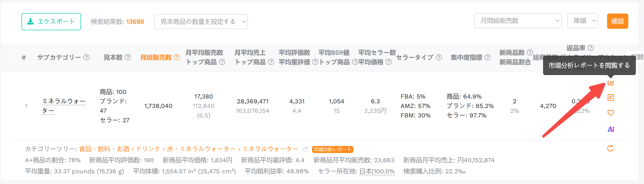Click the refresh icon for the row
This screenshot has width=644, height=184.
pyautogui.click(x=610, y=148)
